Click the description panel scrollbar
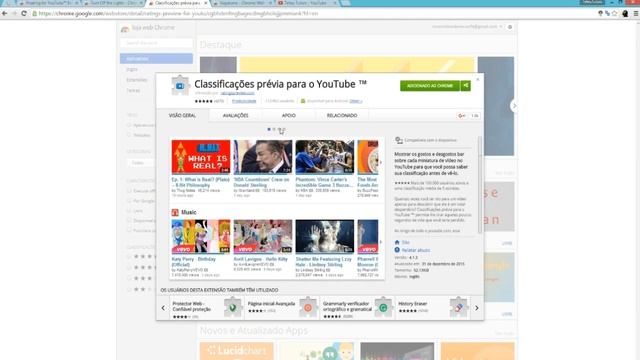640x360 pixels. coord(480,184)
